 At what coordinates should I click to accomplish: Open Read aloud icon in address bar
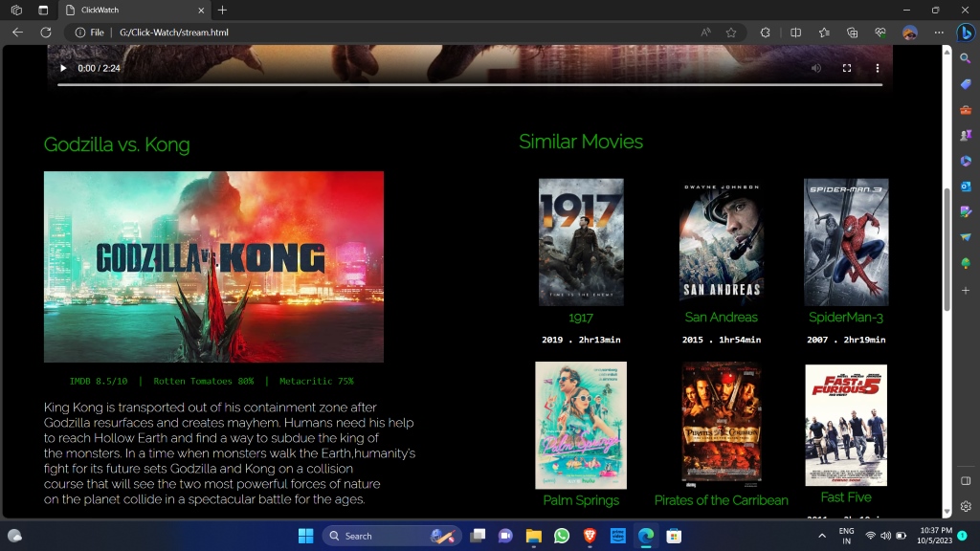(x=705, y=33)
